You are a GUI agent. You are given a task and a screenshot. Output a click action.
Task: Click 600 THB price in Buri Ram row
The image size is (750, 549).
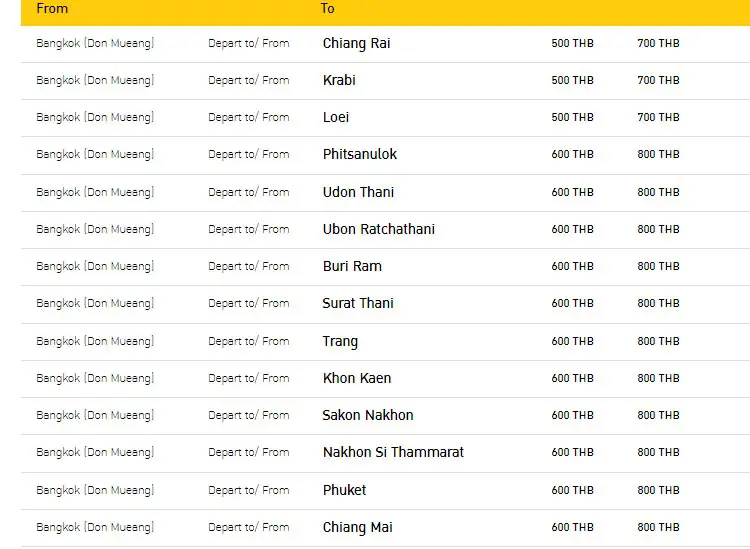pyautogui.click(x=573, y=266)
